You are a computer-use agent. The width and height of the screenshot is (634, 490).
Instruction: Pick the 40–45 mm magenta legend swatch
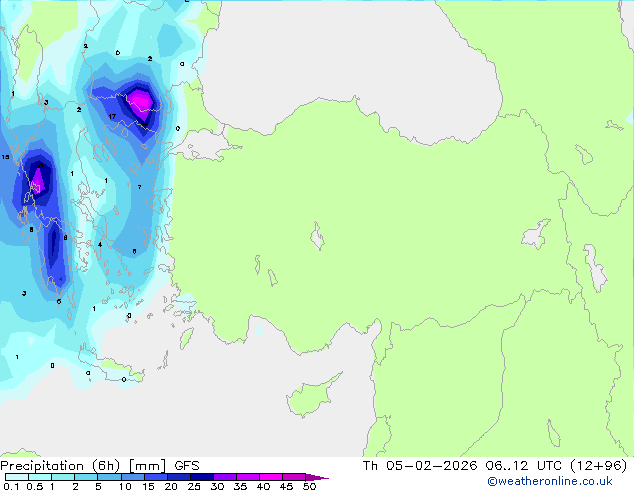point(271,477)
